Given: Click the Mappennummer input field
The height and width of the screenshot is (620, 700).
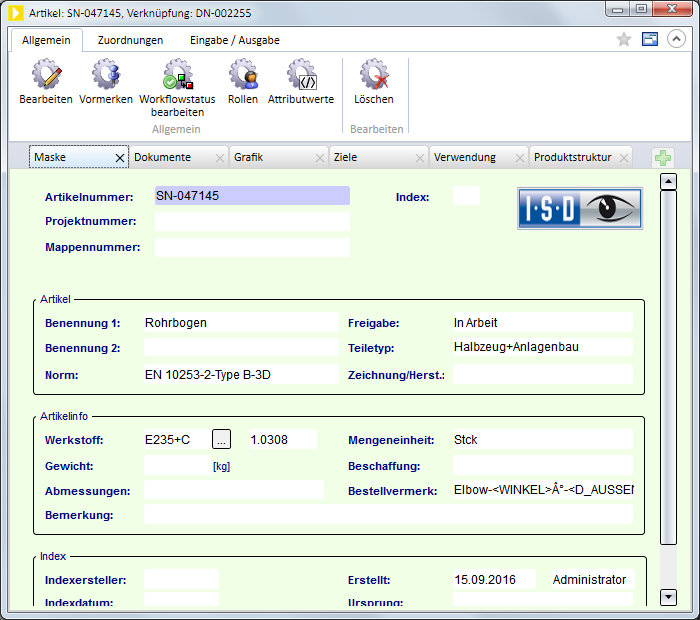Looking at the screenshot, I should pos(252,247).
